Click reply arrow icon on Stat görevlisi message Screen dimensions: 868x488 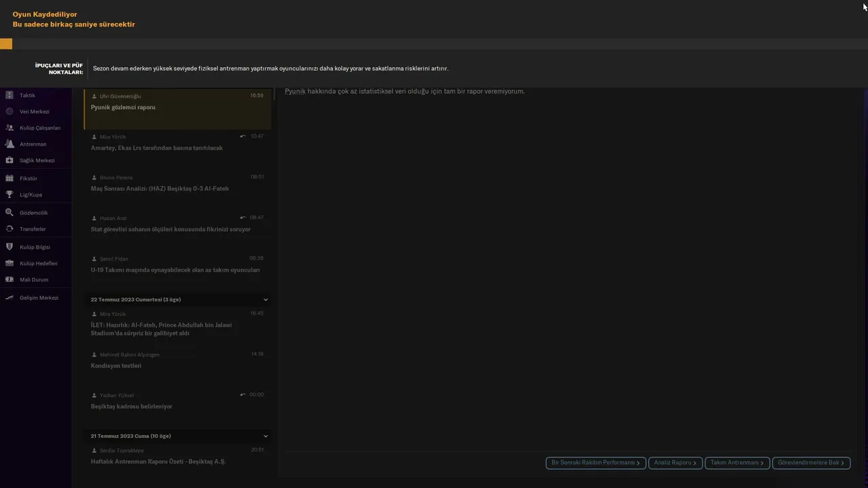243,218
